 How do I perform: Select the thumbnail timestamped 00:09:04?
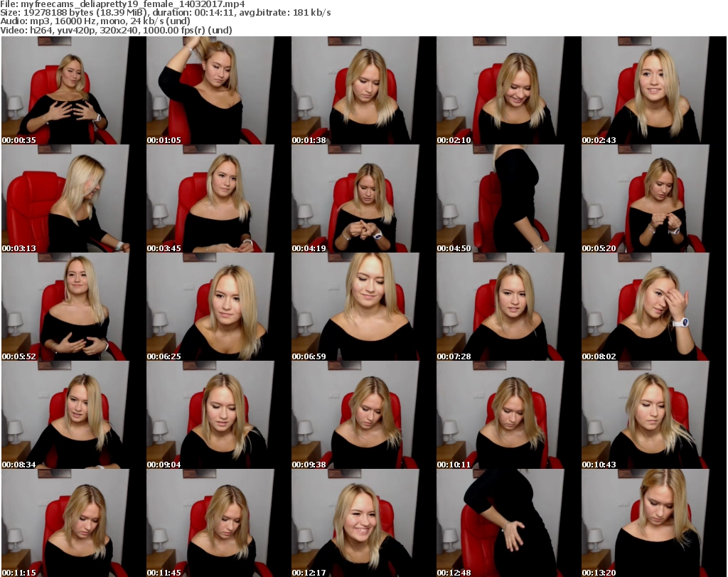click(x=219, y=415)
